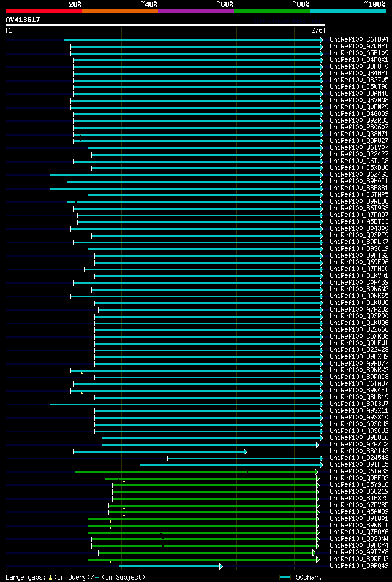Select the UniRef100_A7PHI0 hit label
The height and width of the screenshot is (582, 392).
click(x=359, y=269)
